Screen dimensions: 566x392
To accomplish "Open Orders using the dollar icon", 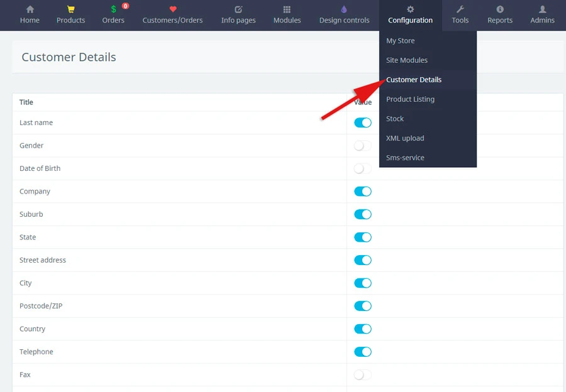I will pos(113,9).
